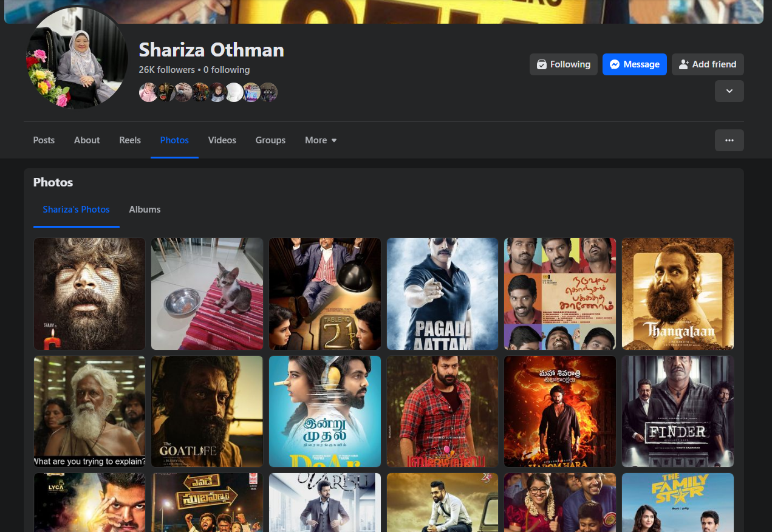The width and height of the screenshot is (772, 532).
Task: Click the 26K followers link
Action: [x=167, y=70]
